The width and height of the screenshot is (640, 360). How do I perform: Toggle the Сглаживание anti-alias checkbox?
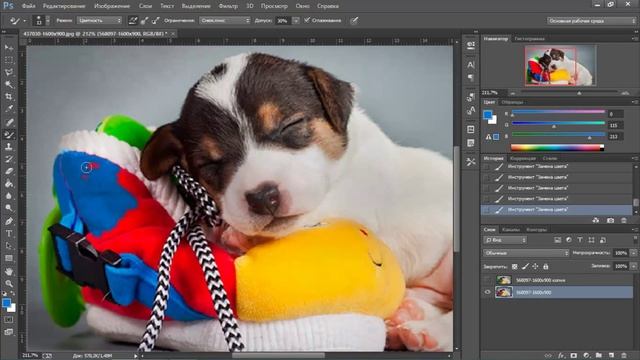[307, 20]
